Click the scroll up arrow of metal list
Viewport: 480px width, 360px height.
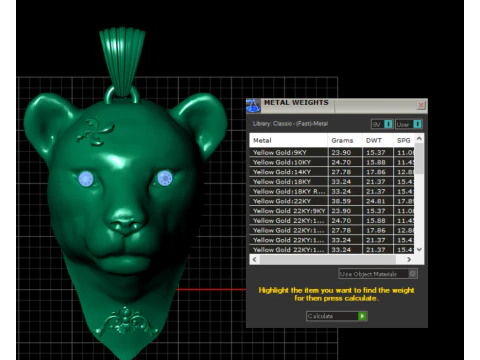pos(419,138)
